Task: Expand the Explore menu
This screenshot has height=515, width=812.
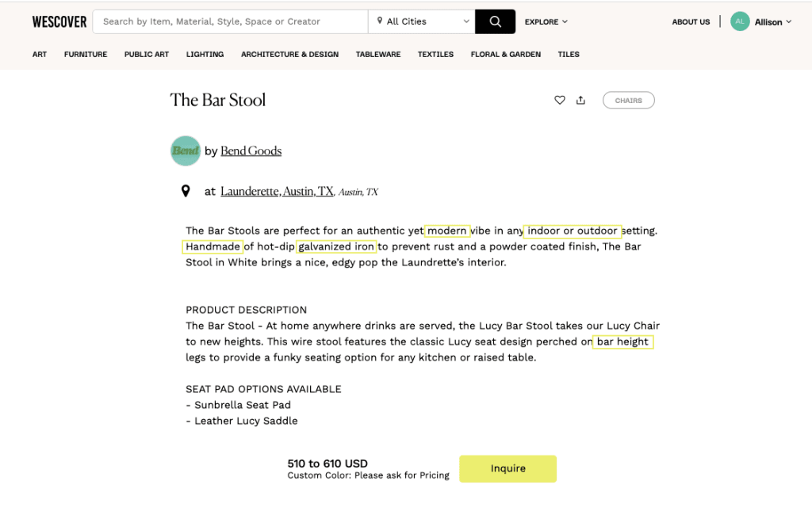Action: coord(546,21)
